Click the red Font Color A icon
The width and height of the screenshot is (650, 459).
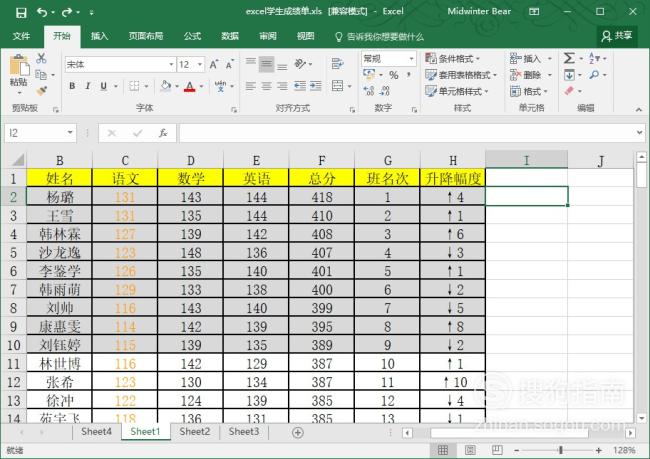[x=190, y=86]
